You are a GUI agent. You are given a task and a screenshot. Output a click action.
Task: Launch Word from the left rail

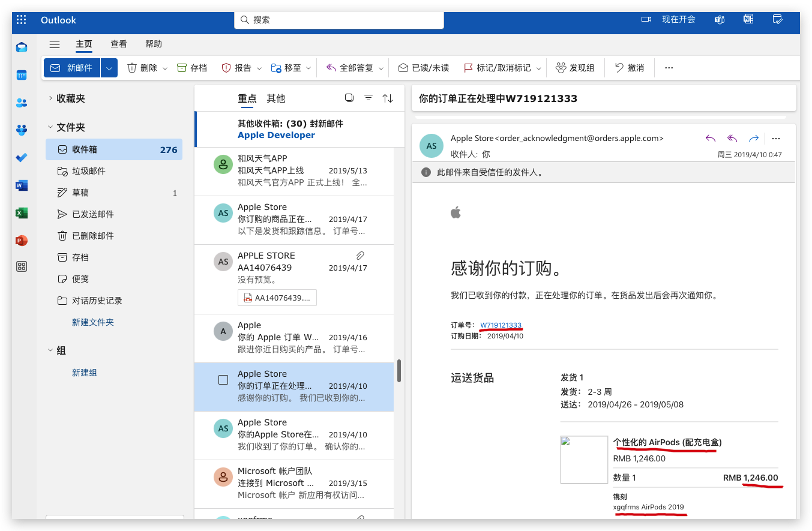[22, 185]
